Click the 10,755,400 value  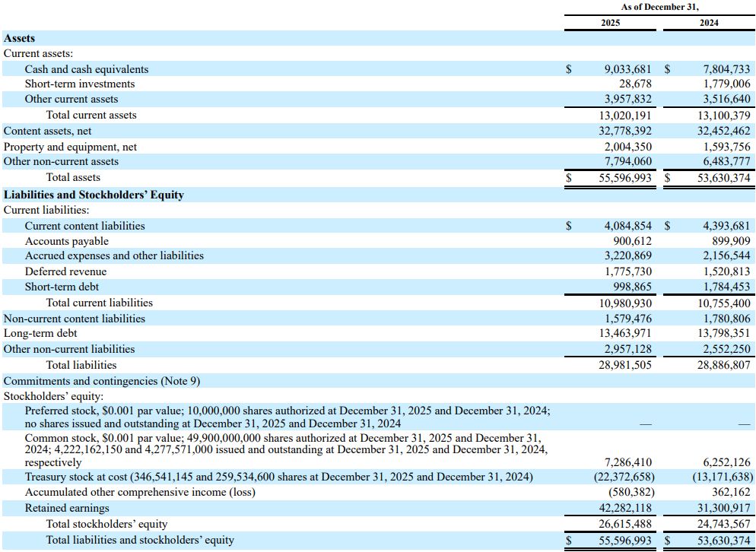click(x=724, y=303)
